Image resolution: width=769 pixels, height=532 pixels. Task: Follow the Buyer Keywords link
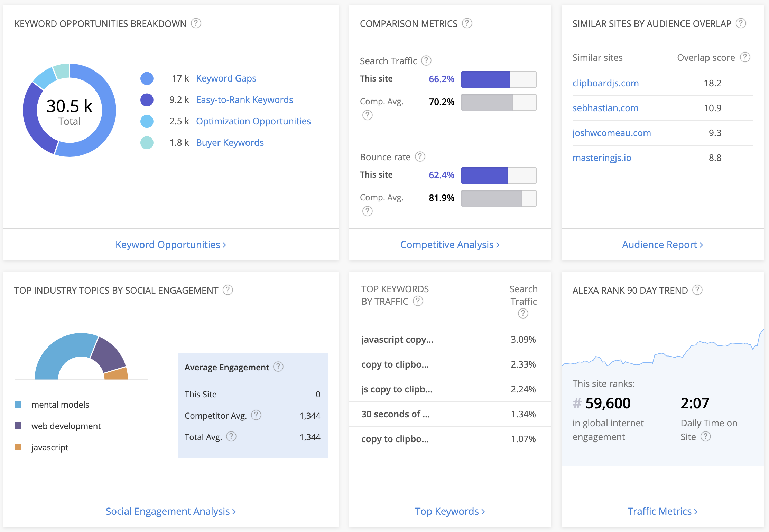point(230,142)
